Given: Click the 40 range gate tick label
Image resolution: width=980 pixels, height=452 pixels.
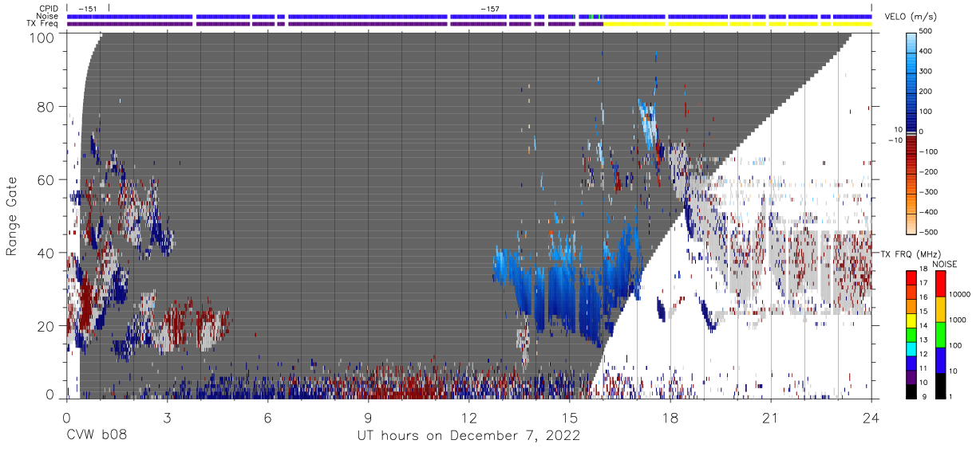Looking at the screenshot, I should coord(46,253).
